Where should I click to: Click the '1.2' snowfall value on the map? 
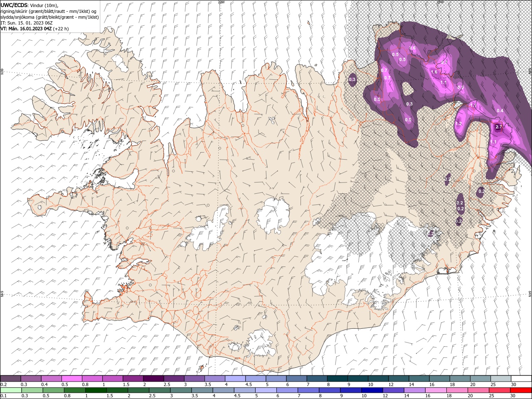(458, 124)
